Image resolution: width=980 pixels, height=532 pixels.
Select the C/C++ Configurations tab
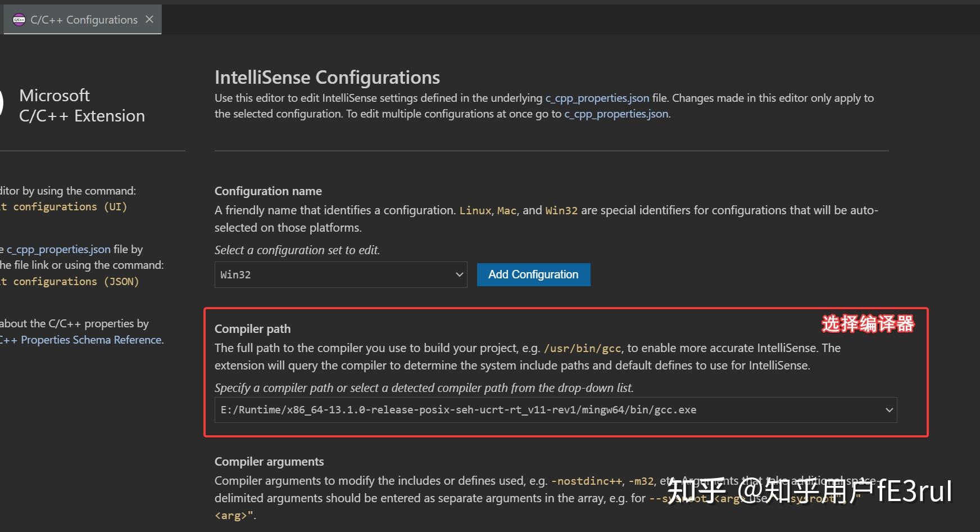83,19
